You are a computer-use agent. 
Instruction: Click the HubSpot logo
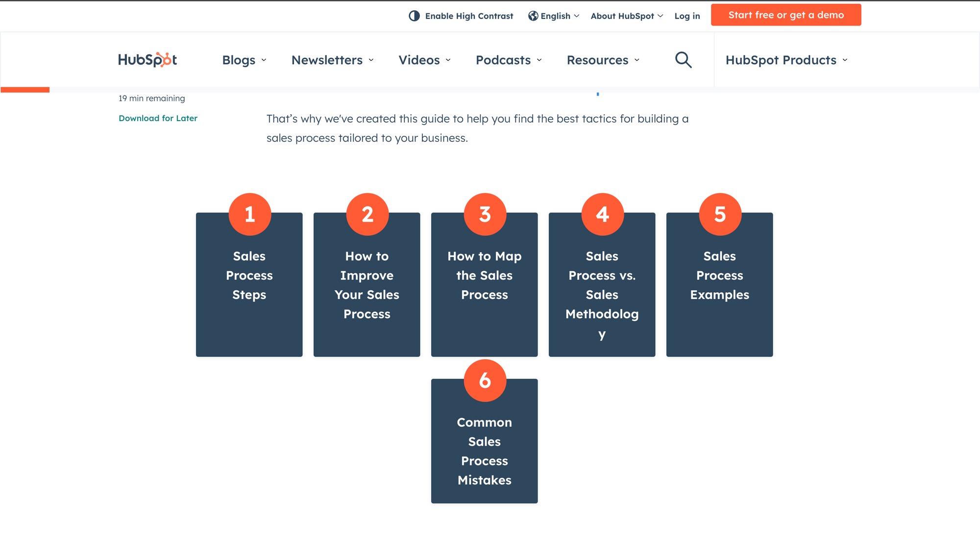pyautogui.click(x=147, y=60)
